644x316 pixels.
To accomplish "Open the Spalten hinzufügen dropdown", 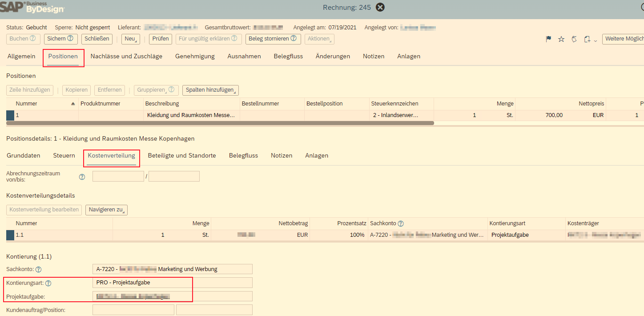I will click(210, 90).
